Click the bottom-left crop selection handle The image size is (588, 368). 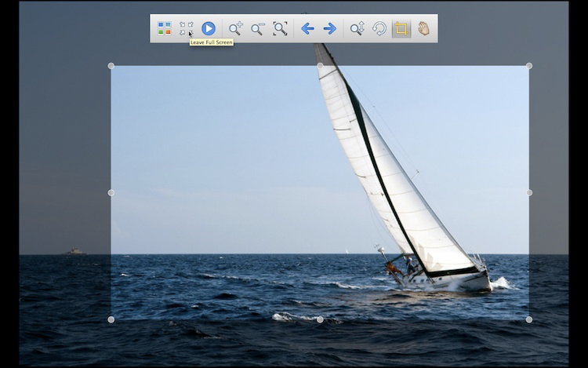click(111, 319)
